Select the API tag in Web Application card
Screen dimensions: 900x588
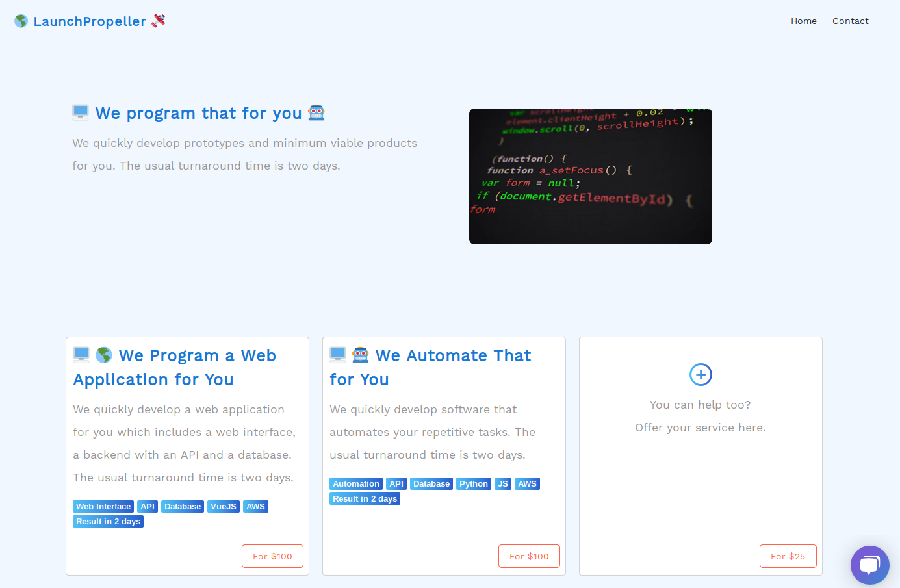click(148, 507)
